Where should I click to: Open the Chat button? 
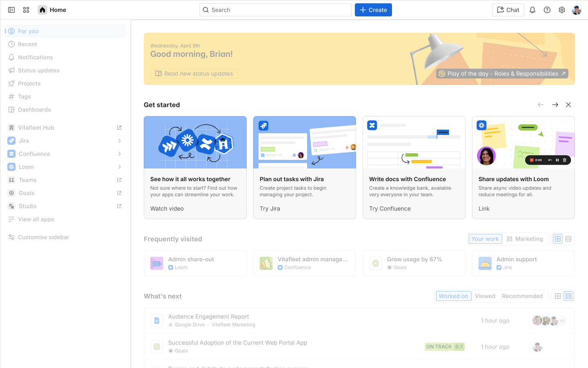[508, 10]
